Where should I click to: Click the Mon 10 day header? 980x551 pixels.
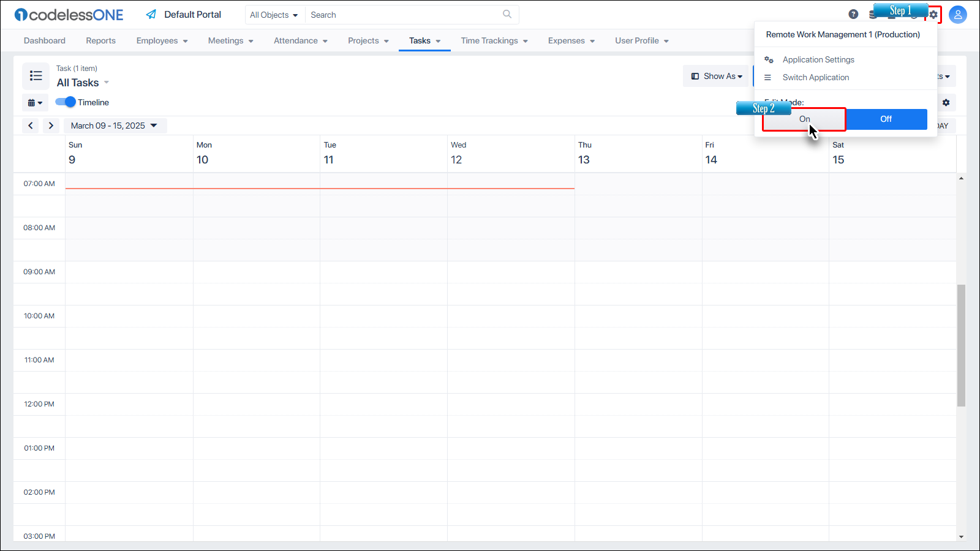point(257,154)
